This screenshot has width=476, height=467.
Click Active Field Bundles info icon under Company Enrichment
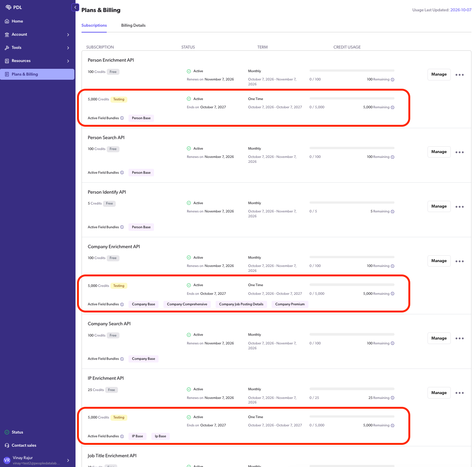coord(122,305)
